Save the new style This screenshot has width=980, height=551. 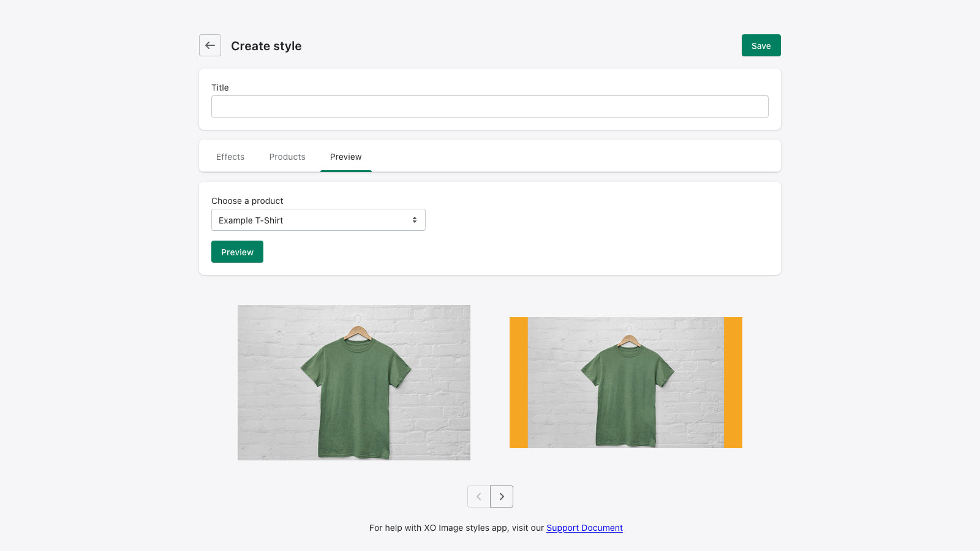pyautogui.click(x=761, y=45)
